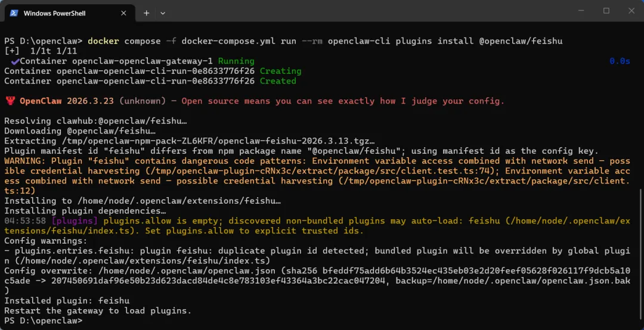Click the purple '[plugins]' tag

(75, 221)
